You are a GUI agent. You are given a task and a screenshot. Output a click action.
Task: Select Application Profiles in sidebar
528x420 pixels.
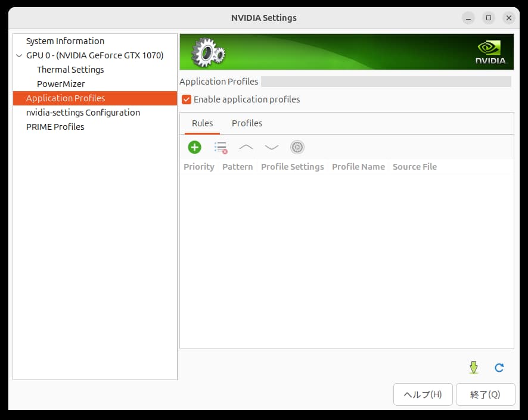click(x=95, y=98)
